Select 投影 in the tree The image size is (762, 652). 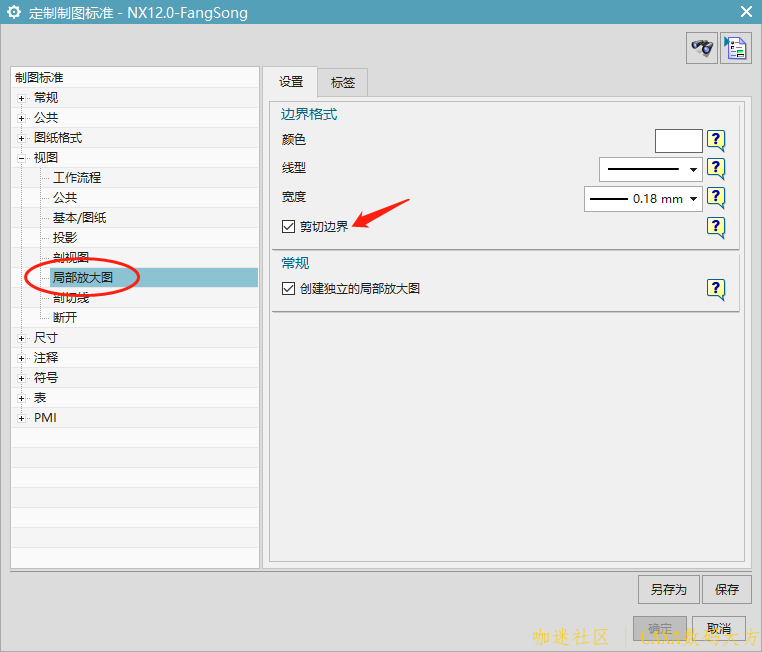pyautogui.click(x=65, y=238)
